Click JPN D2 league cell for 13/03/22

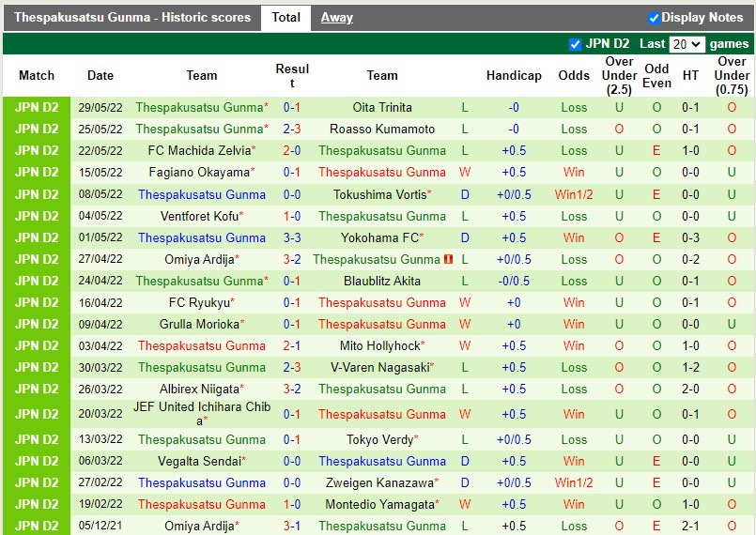37,439
